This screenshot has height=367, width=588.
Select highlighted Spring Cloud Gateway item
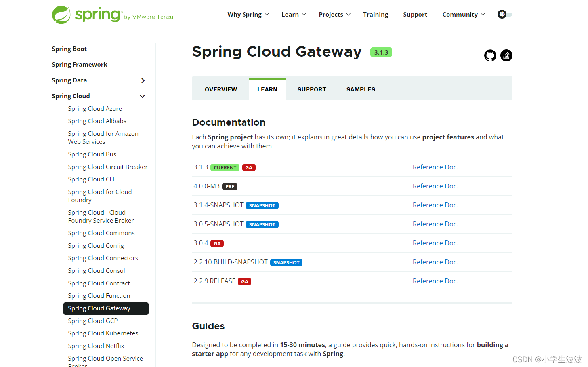(106, 308)
